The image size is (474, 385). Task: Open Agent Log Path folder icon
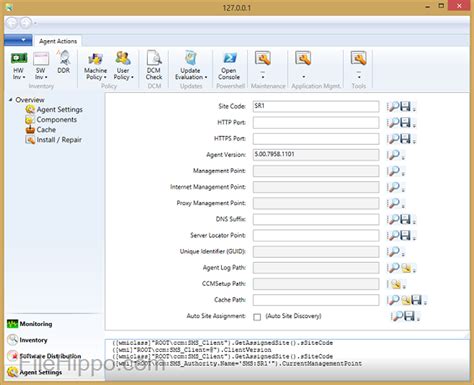pos(406,268)
